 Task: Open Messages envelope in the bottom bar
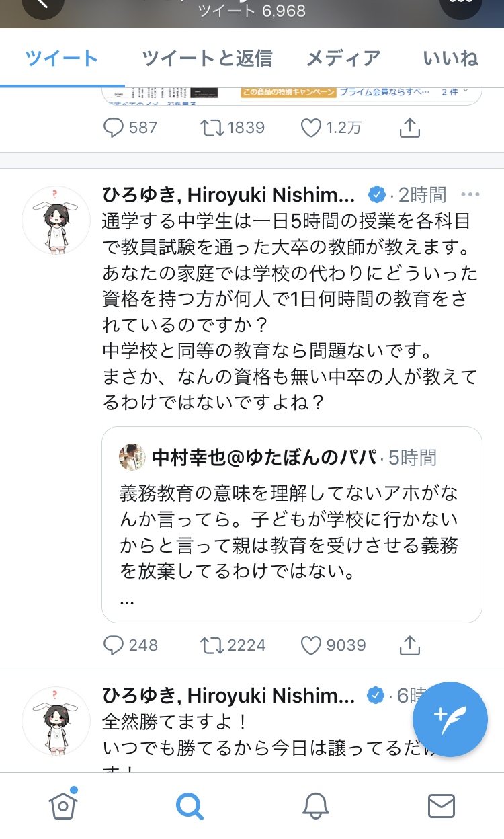pyautogui.click(x=442, y=805)
